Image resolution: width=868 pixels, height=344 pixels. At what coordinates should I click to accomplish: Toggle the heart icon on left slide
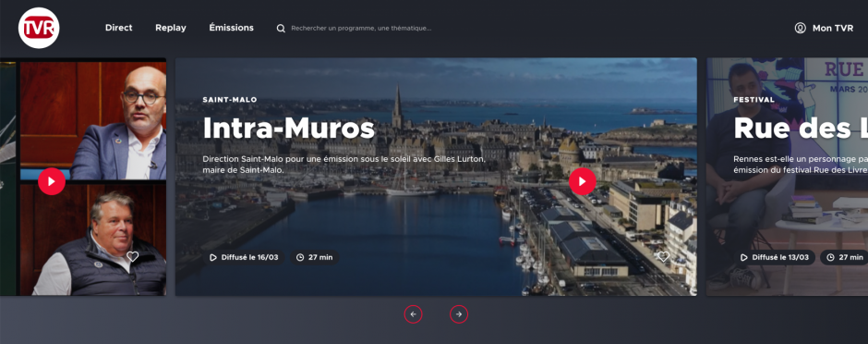132,256
